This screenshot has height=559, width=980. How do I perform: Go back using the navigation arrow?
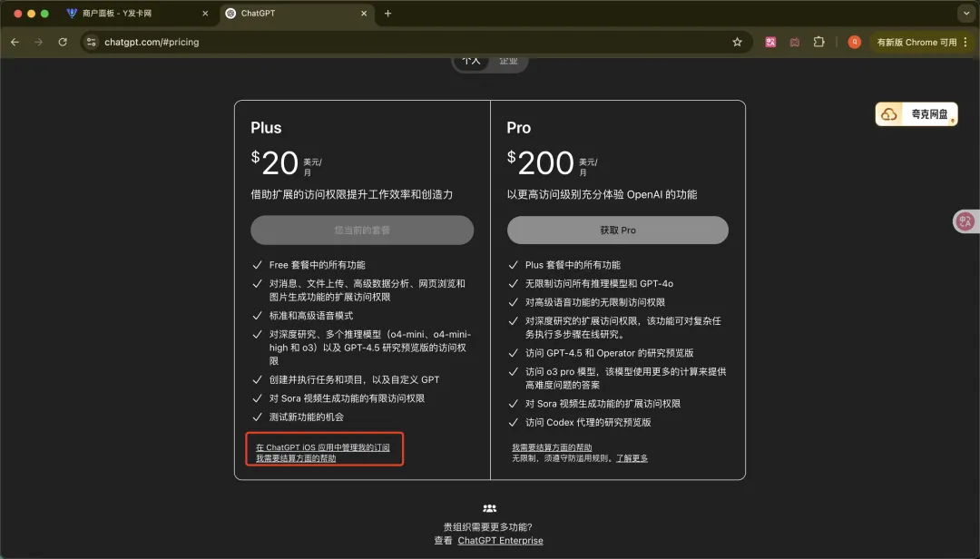pos(15,42)
